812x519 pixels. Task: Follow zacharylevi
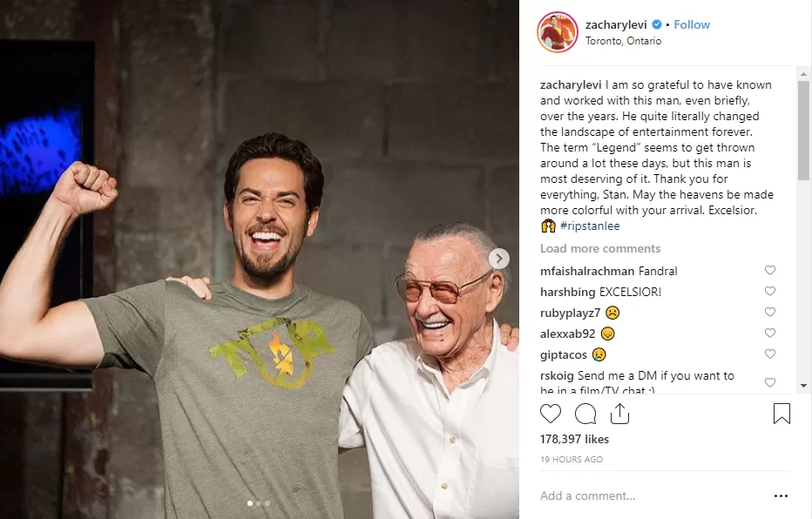(x=692, y=24)
